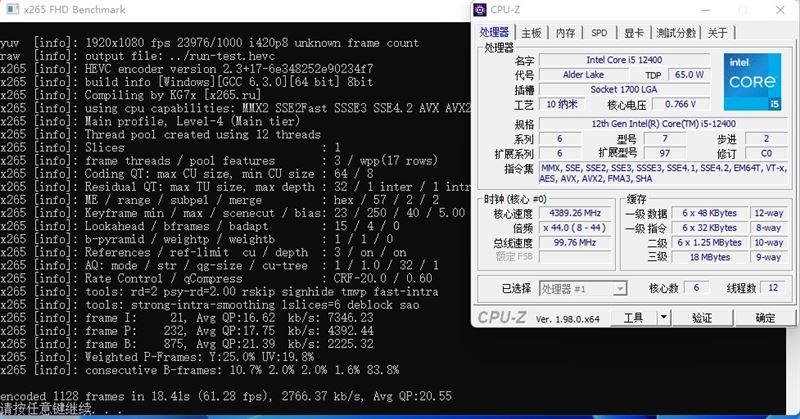The height and width of the screenshot is (419, 800).
Task: Click L3 cache 18 MBytes value
Action: point(709,257)
